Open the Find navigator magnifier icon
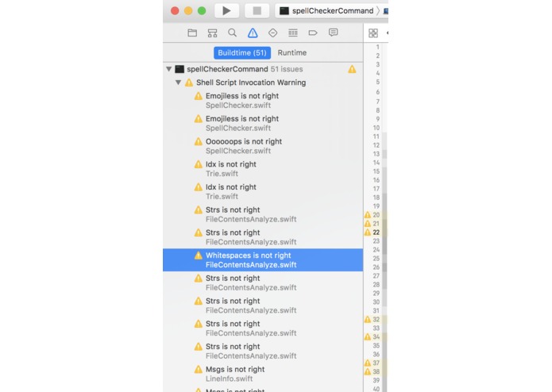This screenshot has height=392, width=552. (233, 33)
